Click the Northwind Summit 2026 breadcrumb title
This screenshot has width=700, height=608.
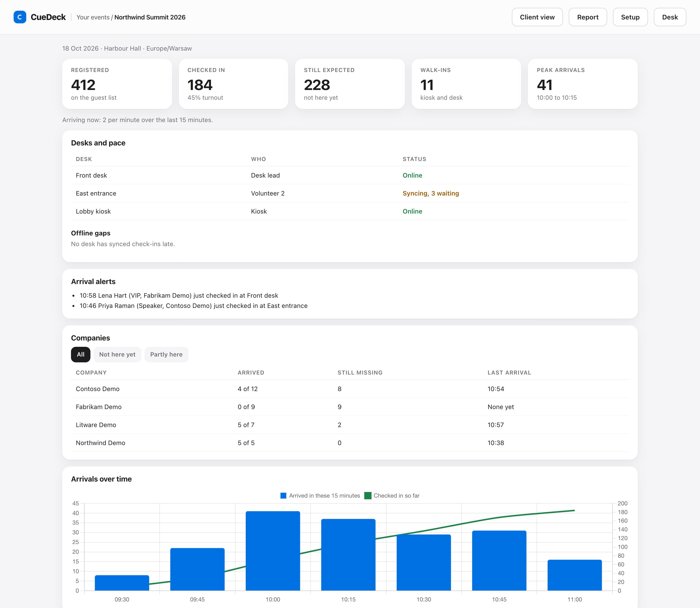pyautogui.click(x=150, y=17)
